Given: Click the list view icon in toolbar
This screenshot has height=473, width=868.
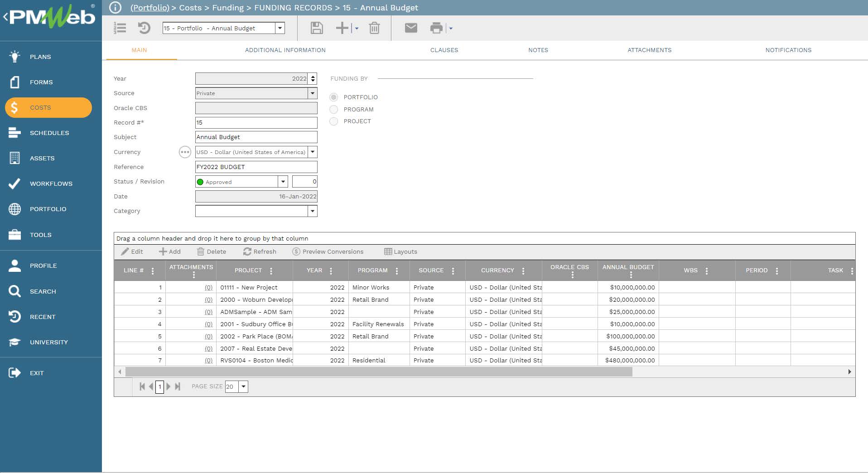Looking at the screenshot, I should [x=120, y=28].
